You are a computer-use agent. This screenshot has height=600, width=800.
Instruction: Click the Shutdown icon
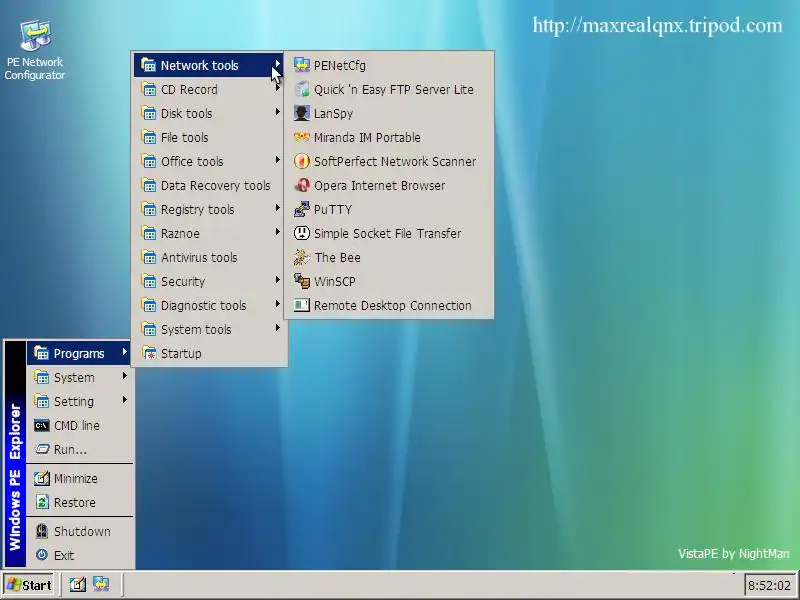(x=41, y=531)
